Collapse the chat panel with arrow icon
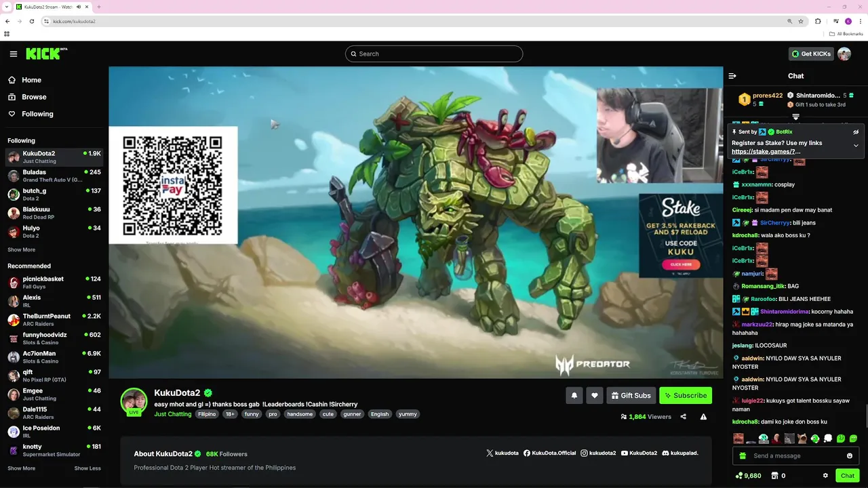Screen dimensions: 868x488 (x=732, y=76)
